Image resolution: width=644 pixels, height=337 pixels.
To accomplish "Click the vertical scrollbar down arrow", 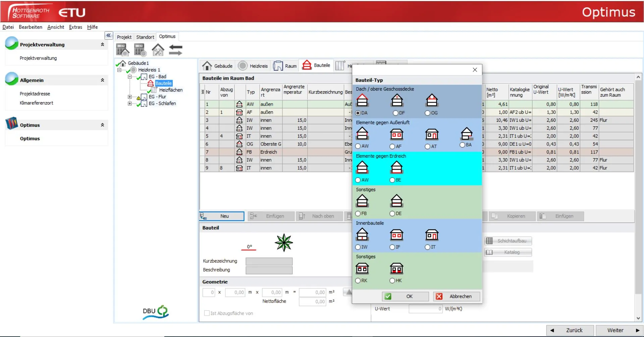I will (638, 318).
